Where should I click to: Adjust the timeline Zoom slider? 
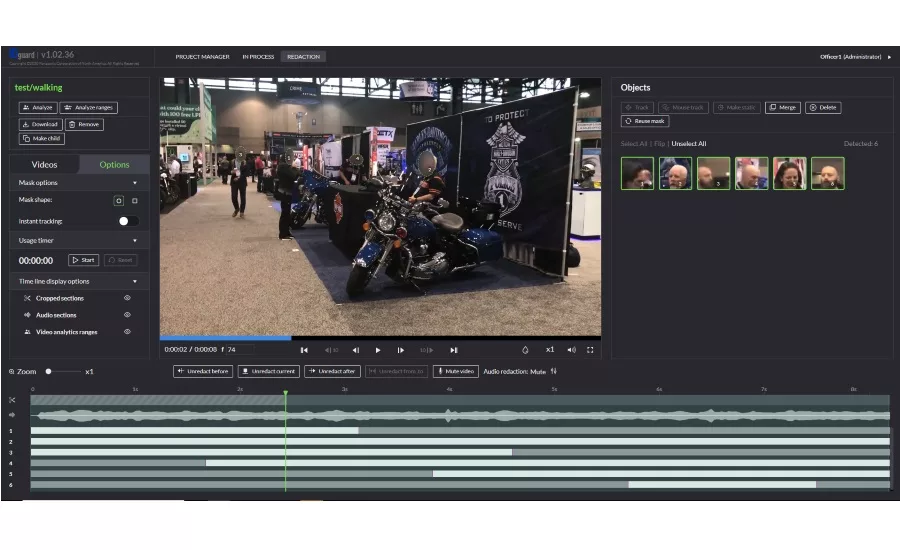click(x=63, y=371)
